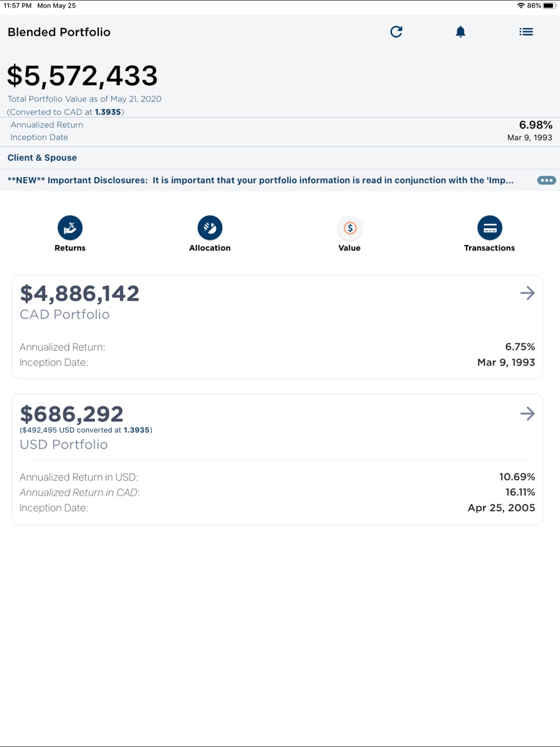Viewport: 560px width, 747px height.
Task: Read the Important Disclosures notice
Action: click(261, 180)
